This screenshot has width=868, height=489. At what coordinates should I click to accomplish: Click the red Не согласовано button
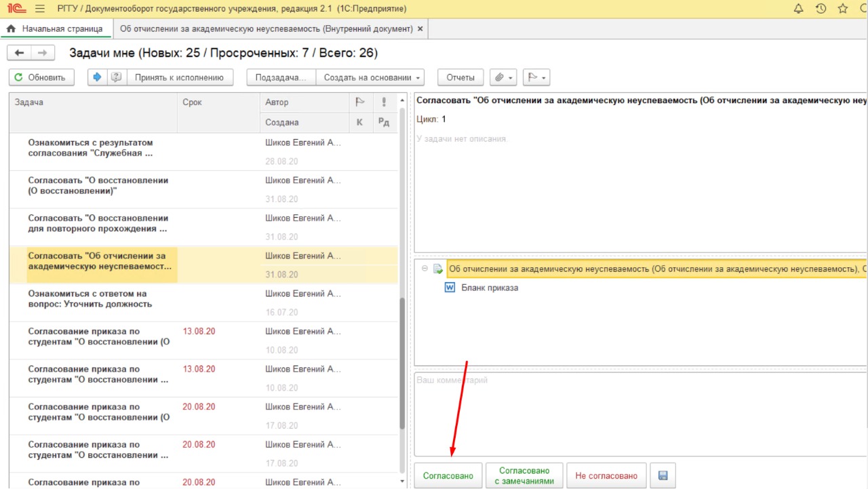(606, 476)
